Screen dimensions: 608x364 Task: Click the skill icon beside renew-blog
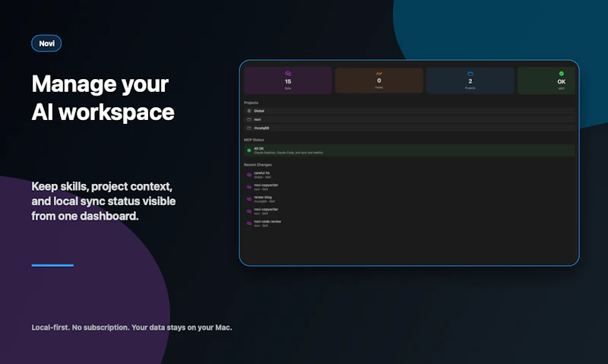[x=249, y=199]
